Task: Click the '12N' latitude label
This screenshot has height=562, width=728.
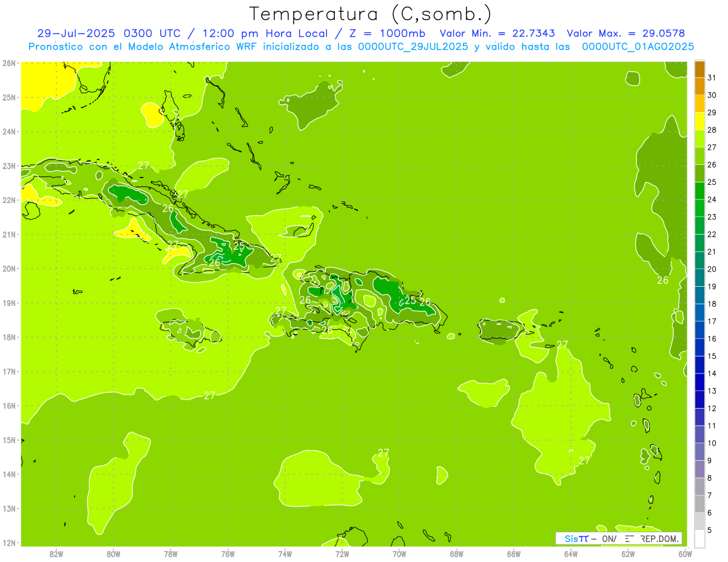Action: click(8, 543)
